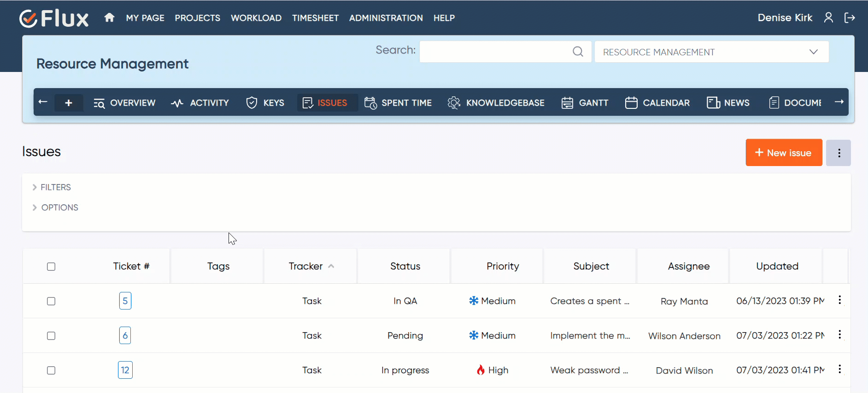The height and width of the screenshot is (393, 868).
Task: Toggle the select-all issues checkbox
Action: coord(51,267)
